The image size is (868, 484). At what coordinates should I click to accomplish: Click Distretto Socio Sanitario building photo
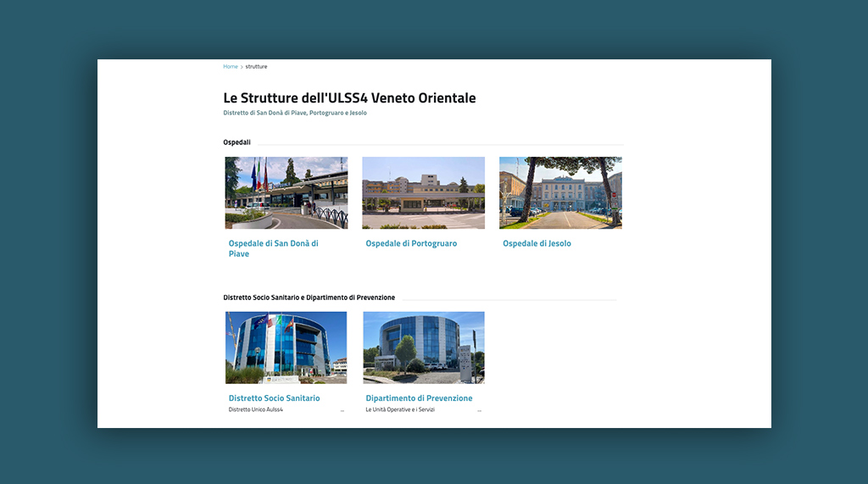coord(287,348)
